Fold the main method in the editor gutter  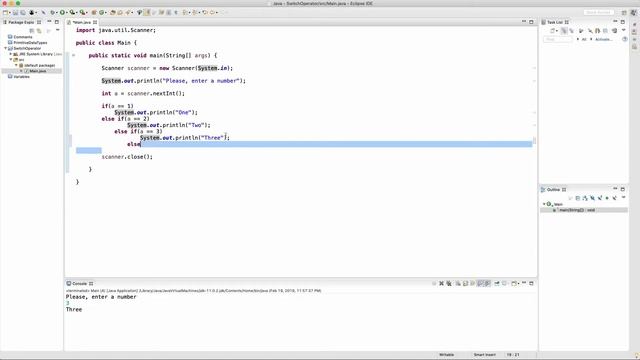point(73,55)
